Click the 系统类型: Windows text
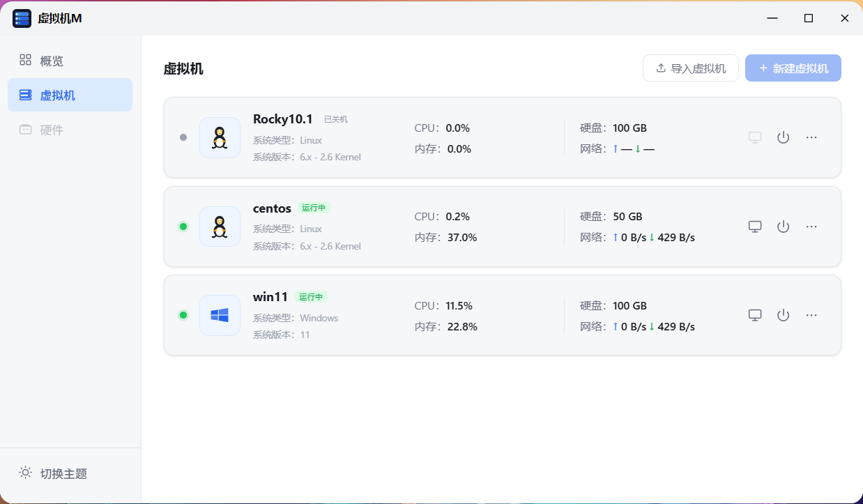This screenshot has width=863, height=504. [x=296, y=318]
